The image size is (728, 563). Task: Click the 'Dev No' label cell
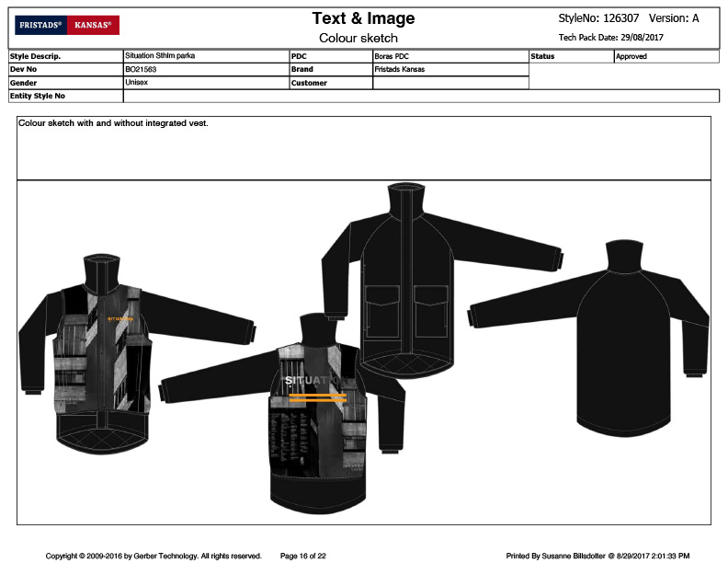coord(66,69)
